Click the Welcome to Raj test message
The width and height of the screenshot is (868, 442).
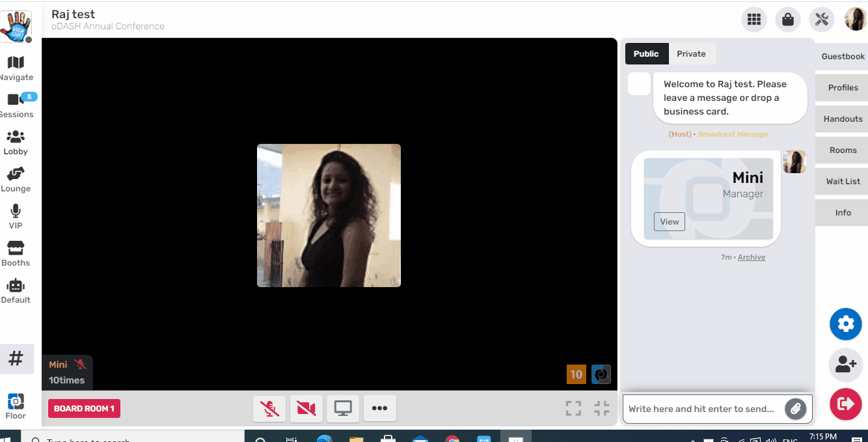[730, 98]
